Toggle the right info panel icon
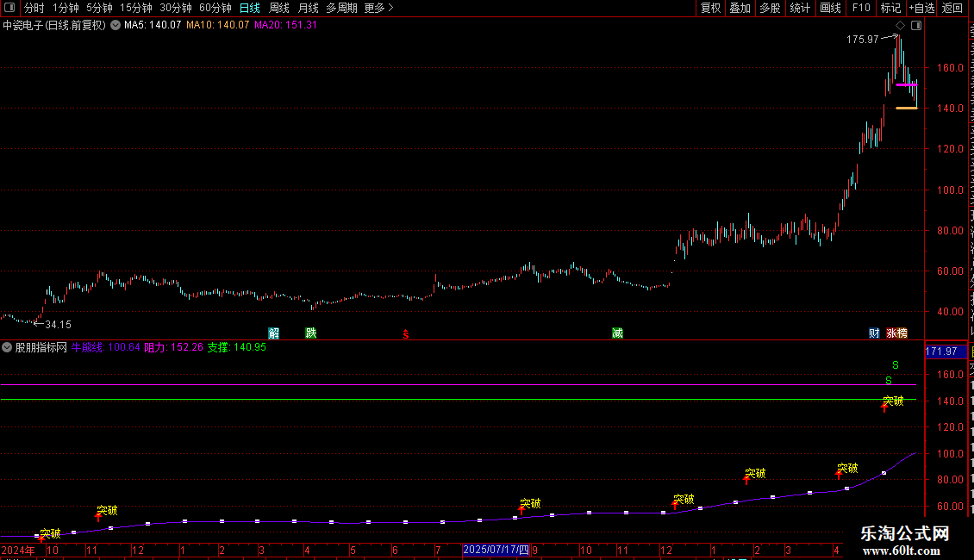 pos(916,26)
